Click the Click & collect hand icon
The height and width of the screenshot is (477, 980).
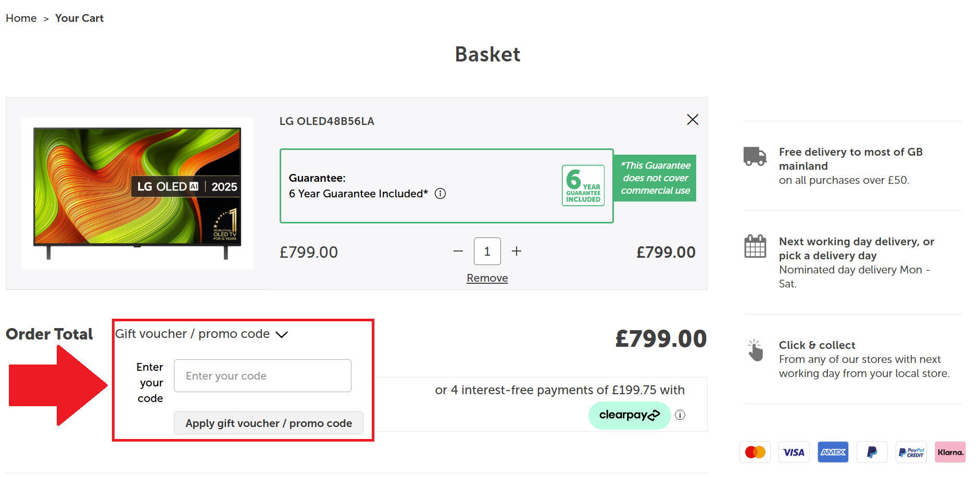[x=755, y=350]
